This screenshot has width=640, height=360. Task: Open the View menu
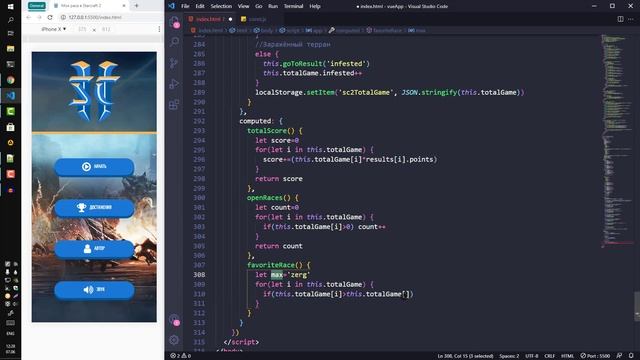coord(243,6)
